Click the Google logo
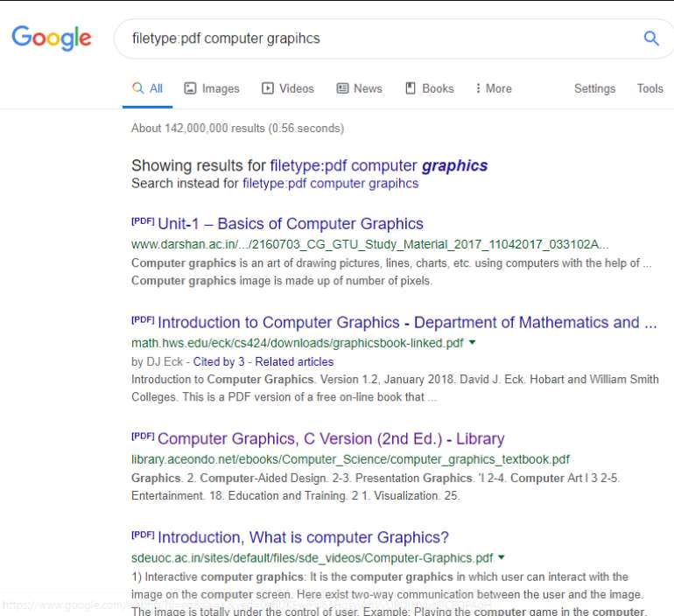Screen dimensions: 674x616 pyautogui.click(x=51, y=38)
